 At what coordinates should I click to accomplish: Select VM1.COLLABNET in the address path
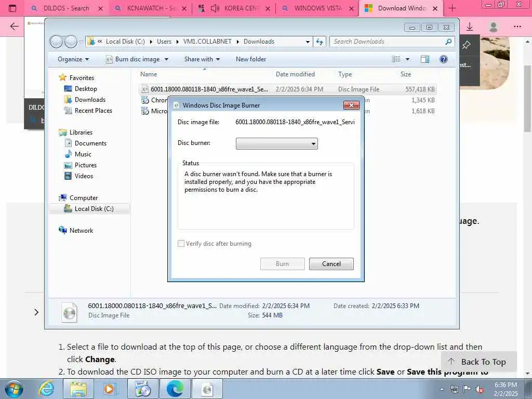(207, 42)
